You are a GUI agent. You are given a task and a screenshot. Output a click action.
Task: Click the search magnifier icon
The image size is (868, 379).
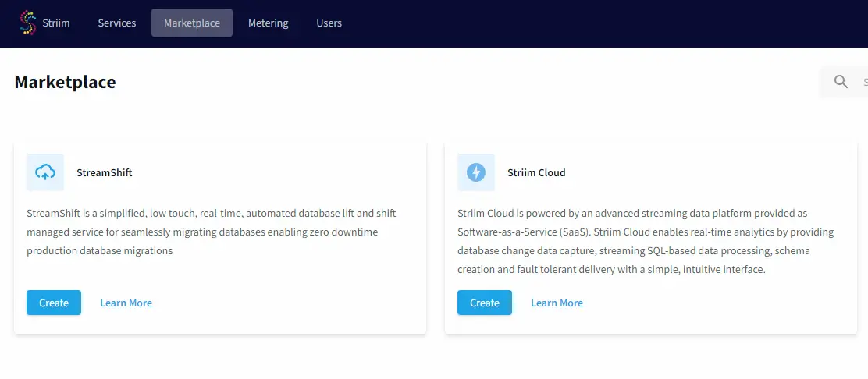pyautogui.click(x=841, y=82)
